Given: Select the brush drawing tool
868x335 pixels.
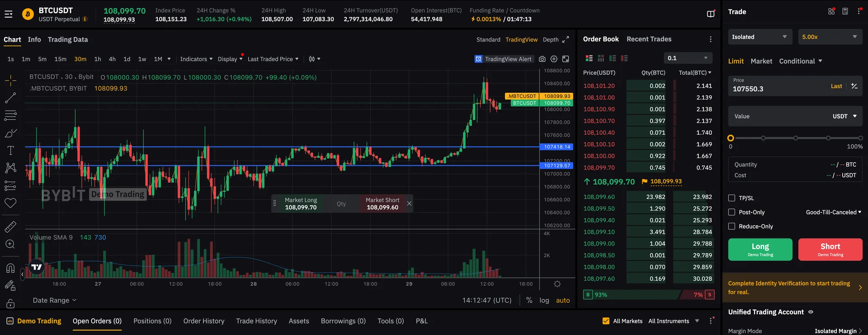Looking at the screenshot, I should coord(10,133).
